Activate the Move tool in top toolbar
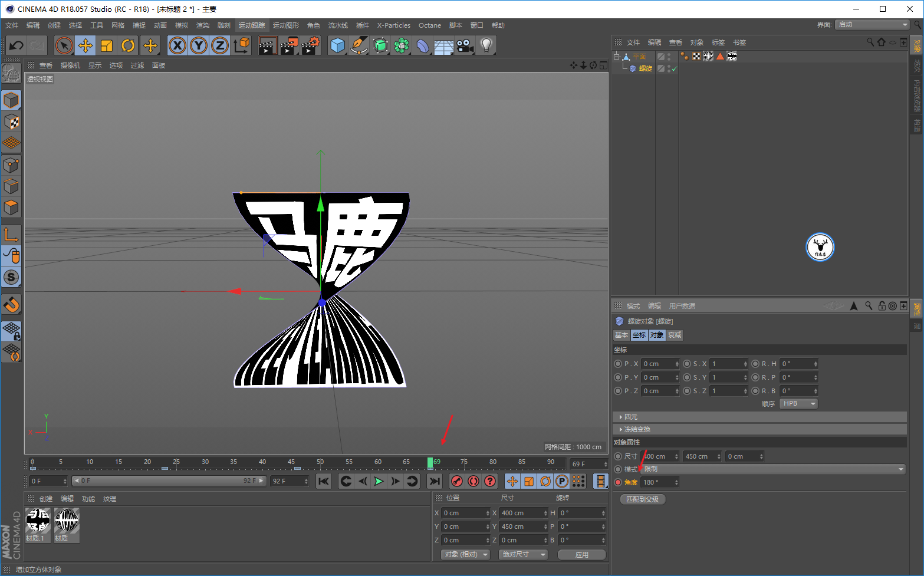The image size is (924, 576). coord(86,45)
